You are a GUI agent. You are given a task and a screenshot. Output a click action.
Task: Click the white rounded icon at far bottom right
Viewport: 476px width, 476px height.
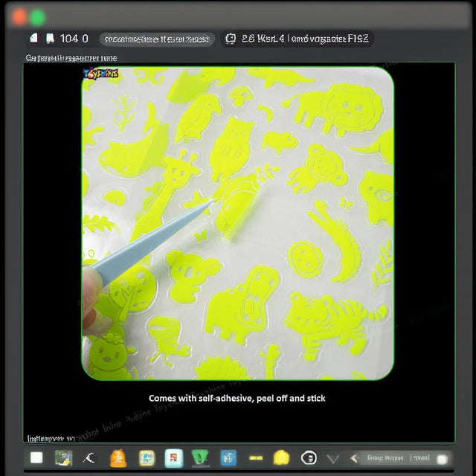443,458
